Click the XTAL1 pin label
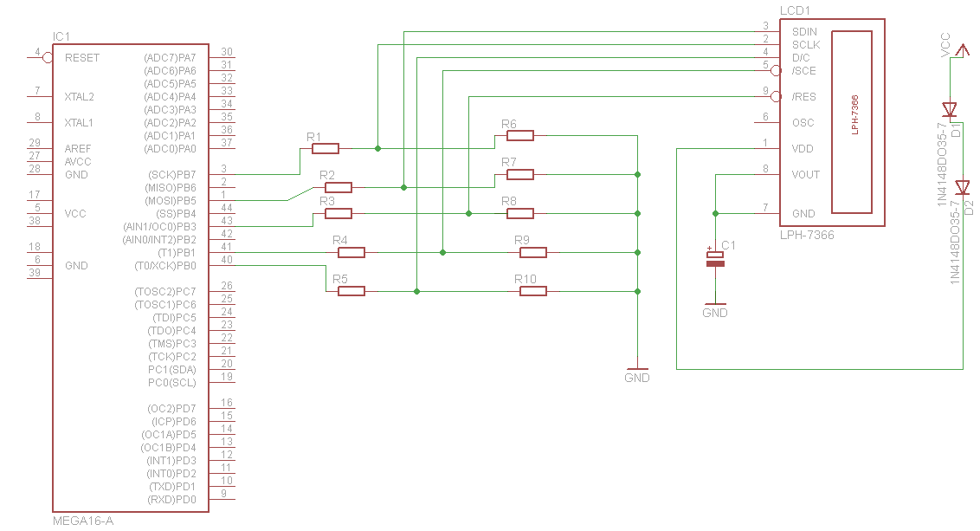980x531 pixels. 79,123
